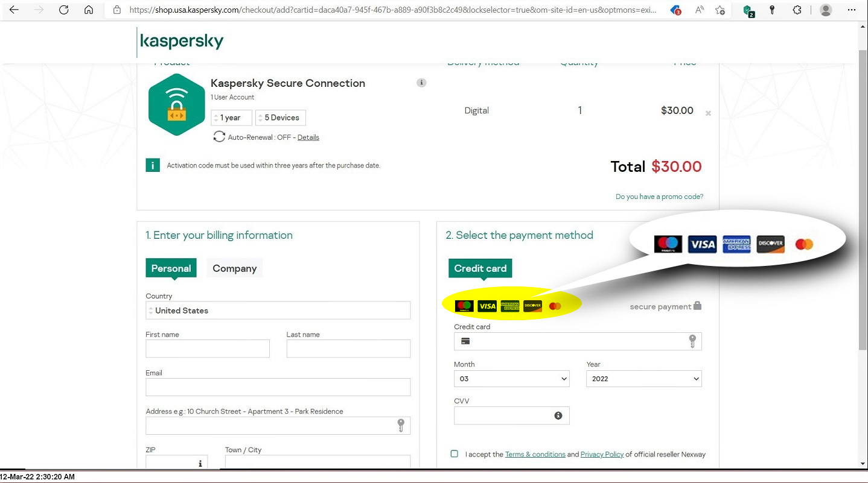Click the Mastercard logo
This screenshot has width=868, height=483.
tap(555, 306)
